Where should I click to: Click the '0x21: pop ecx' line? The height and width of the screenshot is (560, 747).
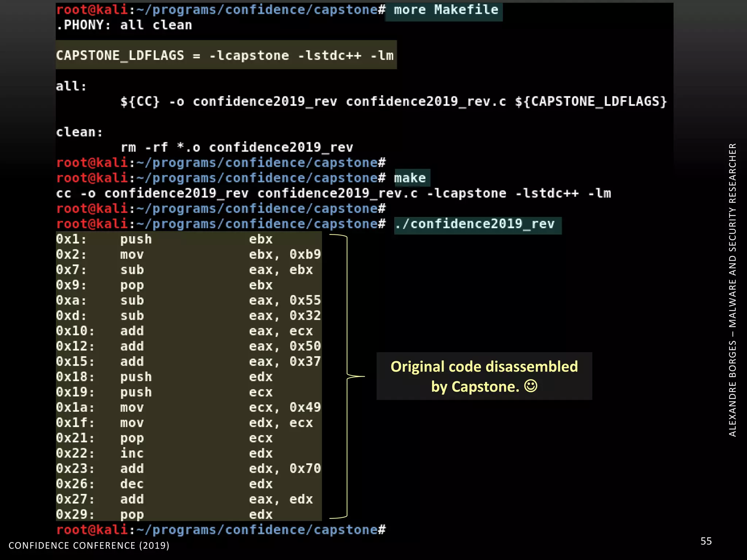(165, 438)
